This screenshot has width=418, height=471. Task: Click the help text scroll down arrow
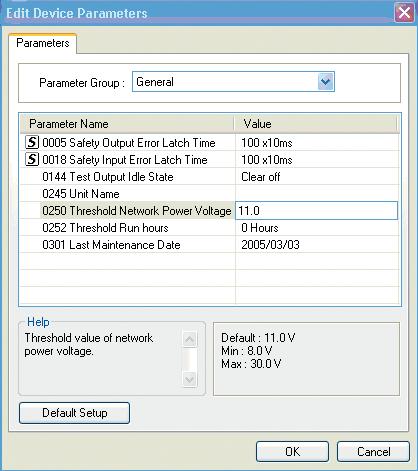(x=190, y=379)
